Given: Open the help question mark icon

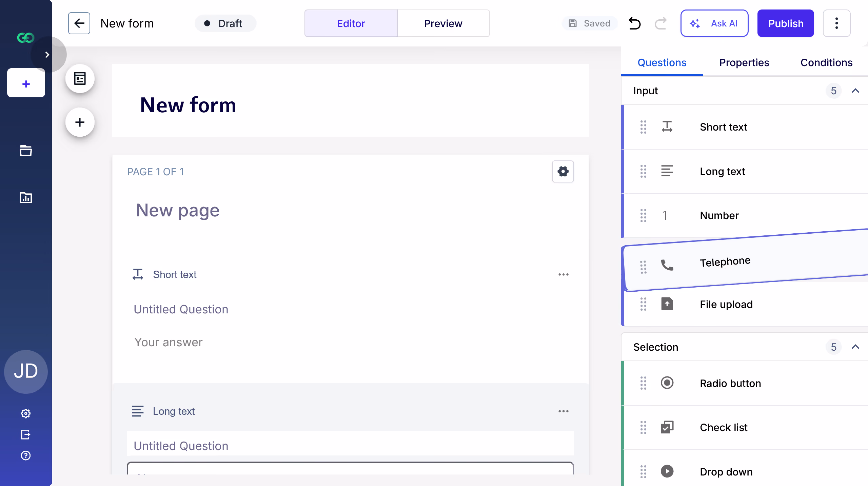Looking at the screenshot, I should [x=26, y=455].
